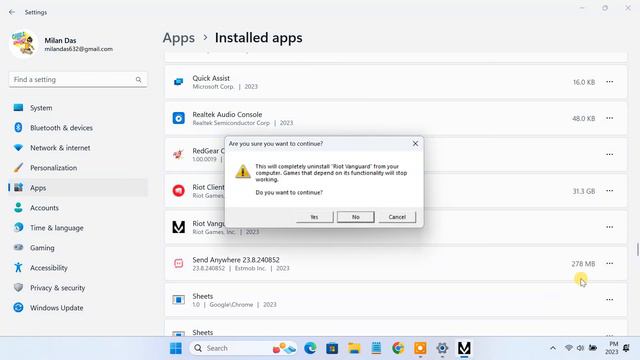
Task: Open the volume tray icon
Action: click(x=580, y=348)
